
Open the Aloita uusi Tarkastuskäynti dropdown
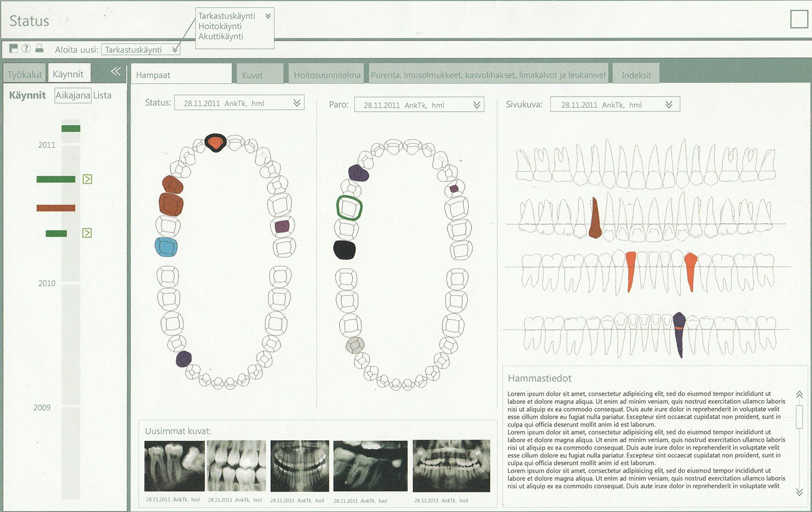point(141,49)
